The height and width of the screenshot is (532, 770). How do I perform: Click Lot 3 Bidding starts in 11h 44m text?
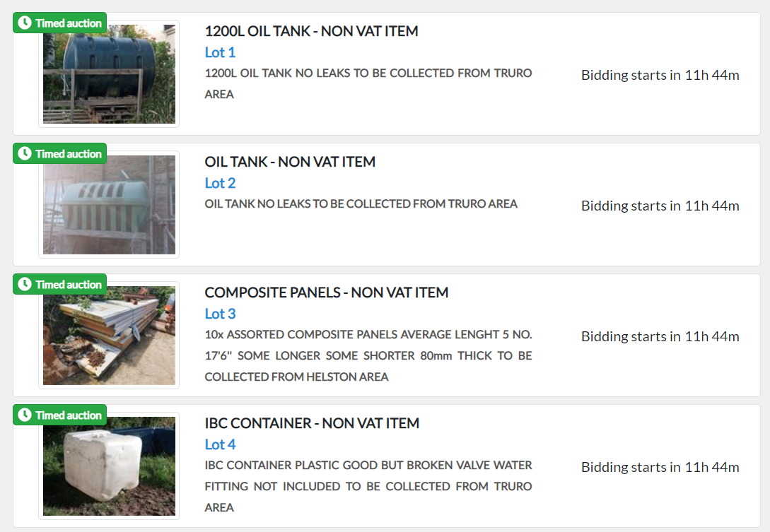(660, 337)
